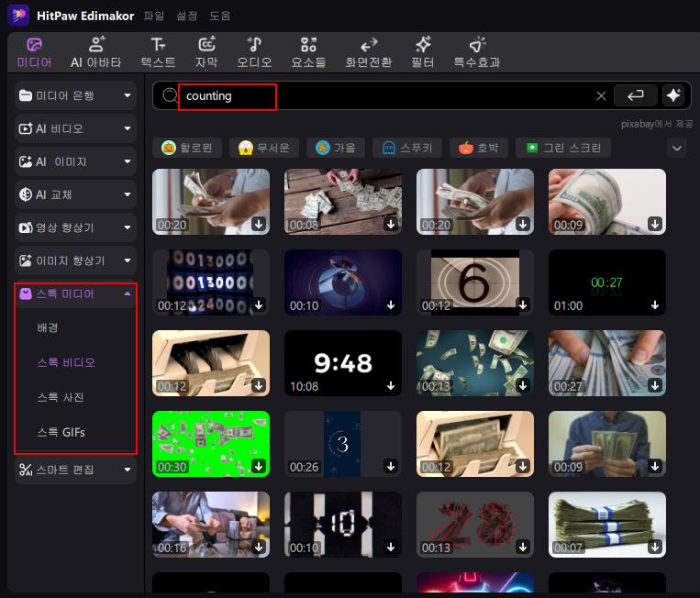The width and height of the screenshot is (700, 598).
Task: Open the AI 아바타 tab
Action: [96, 52]
